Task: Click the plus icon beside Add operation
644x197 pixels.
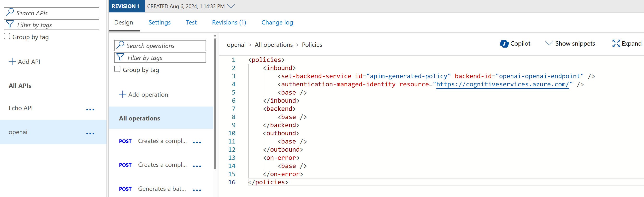Action: [x=122, y=95]
